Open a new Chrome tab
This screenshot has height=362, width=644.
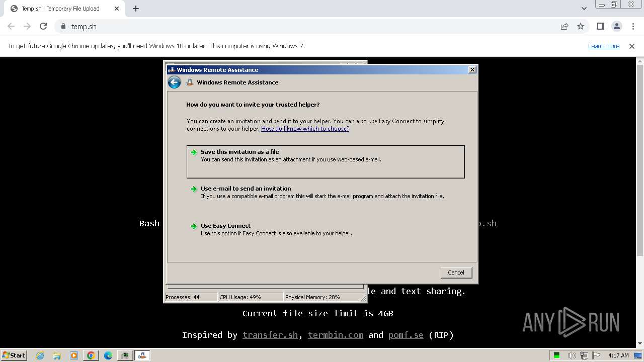pos(136,9)
